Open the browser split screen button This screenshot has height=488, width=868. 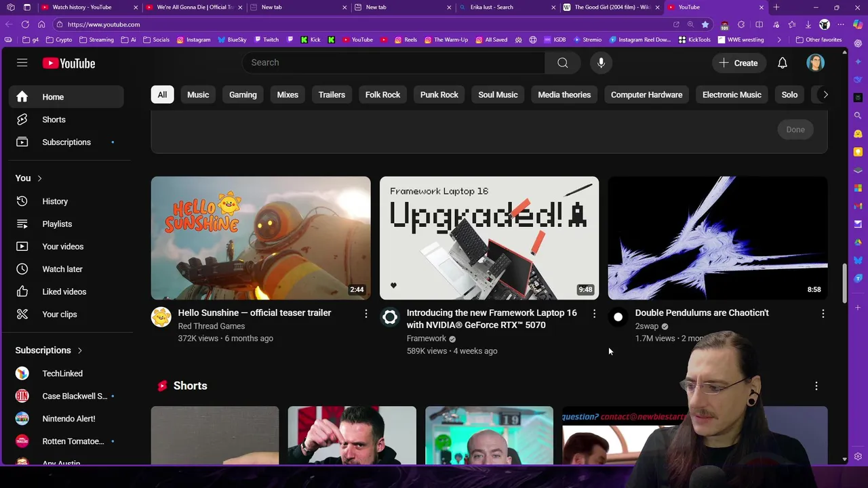pyautogui.click(x=759, y=24)
